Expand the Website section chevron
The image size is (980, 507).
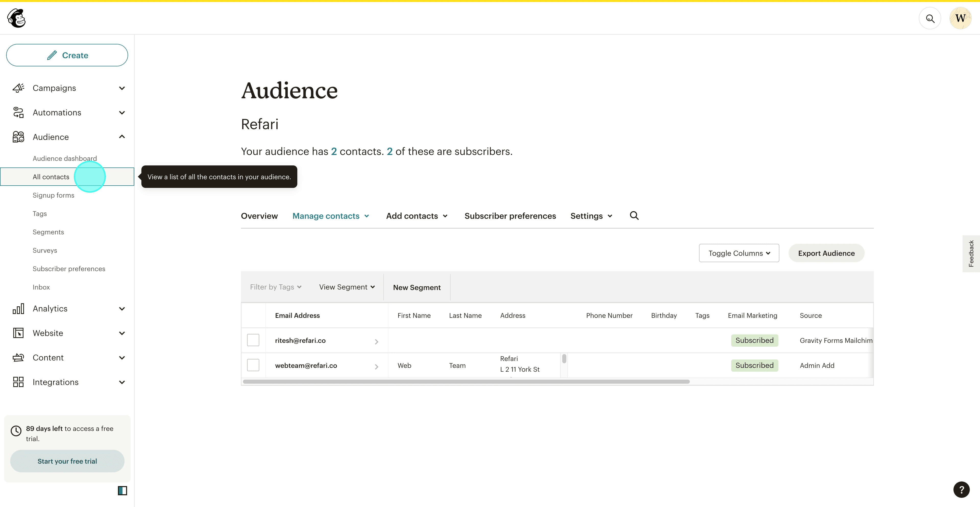[x=122, y=333]
